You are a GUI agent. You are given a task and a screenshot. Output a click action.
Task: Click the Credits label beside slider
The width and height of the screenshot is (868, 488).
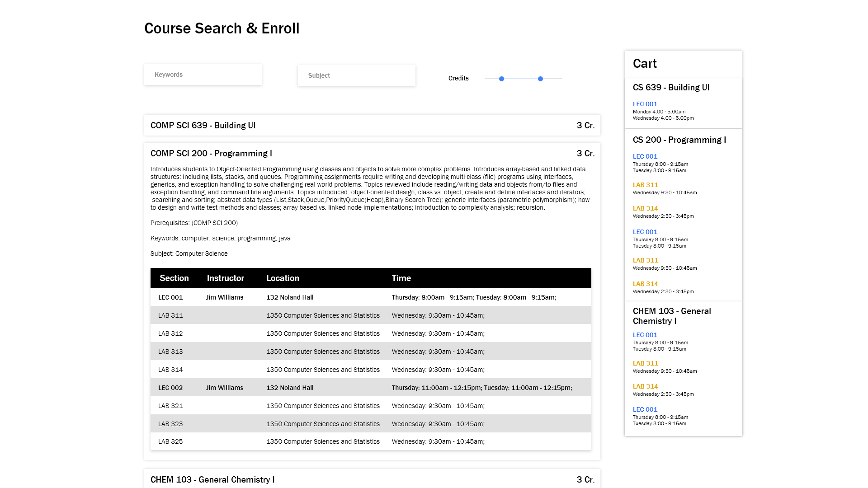coord(458,78)
